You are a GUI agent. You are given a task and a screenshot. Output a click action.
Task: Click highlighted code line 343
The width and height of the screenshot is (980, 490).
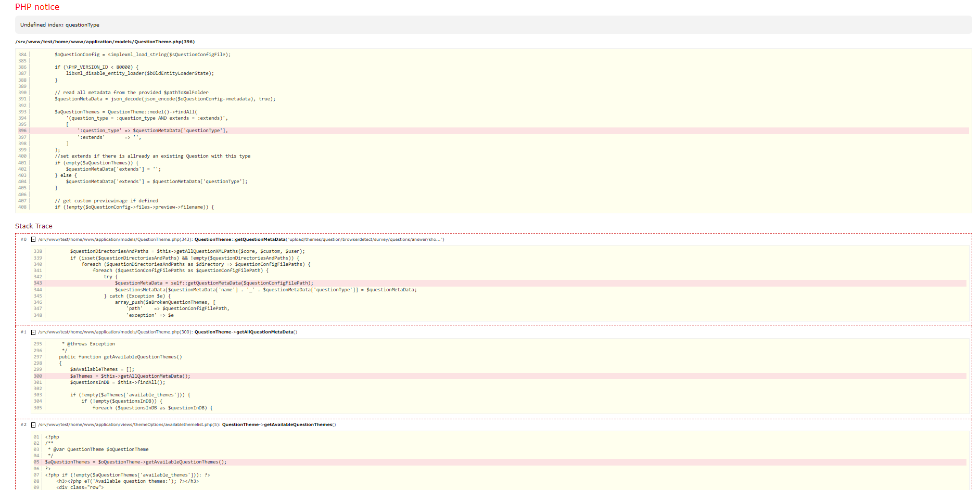click(214, 283)
